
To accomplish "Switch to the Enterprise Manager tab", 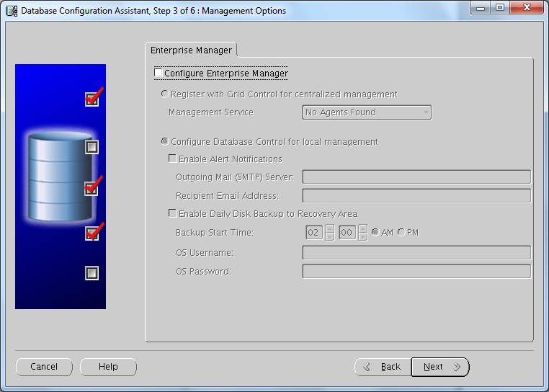I will [x=191, y=50].
